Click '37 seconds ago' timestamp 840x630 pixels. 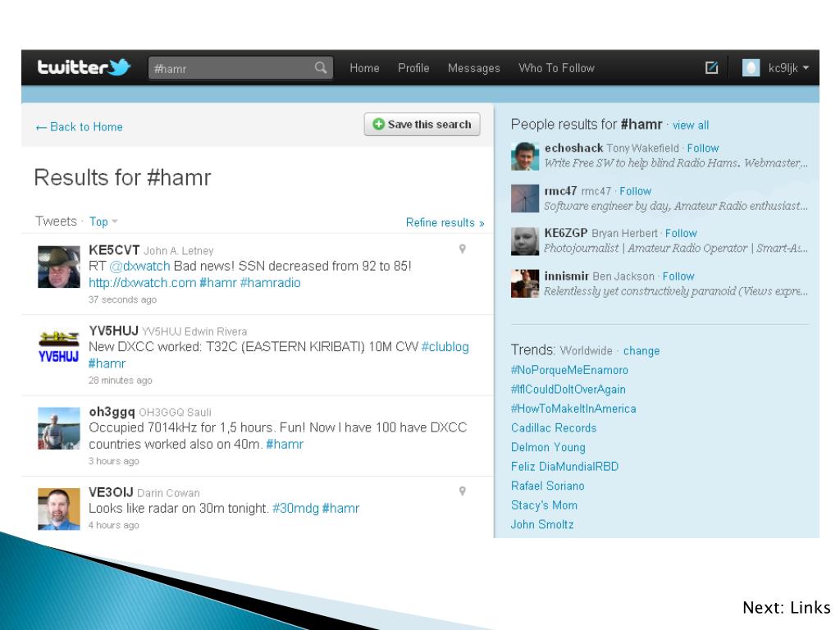tap(123, 299)
